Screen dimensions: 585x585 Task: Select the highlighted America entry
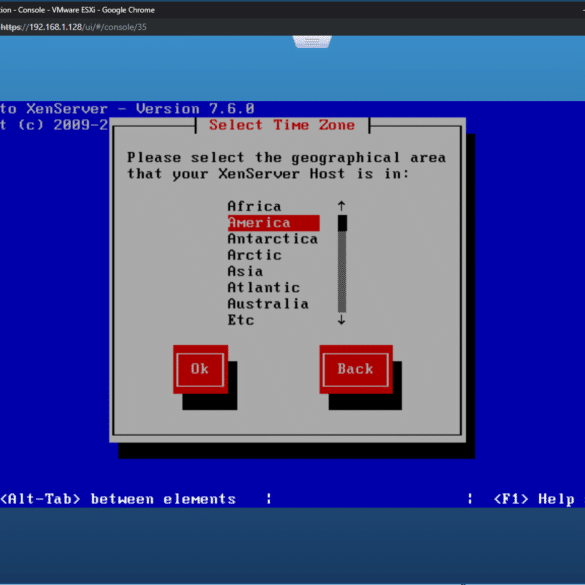point(273,223)
